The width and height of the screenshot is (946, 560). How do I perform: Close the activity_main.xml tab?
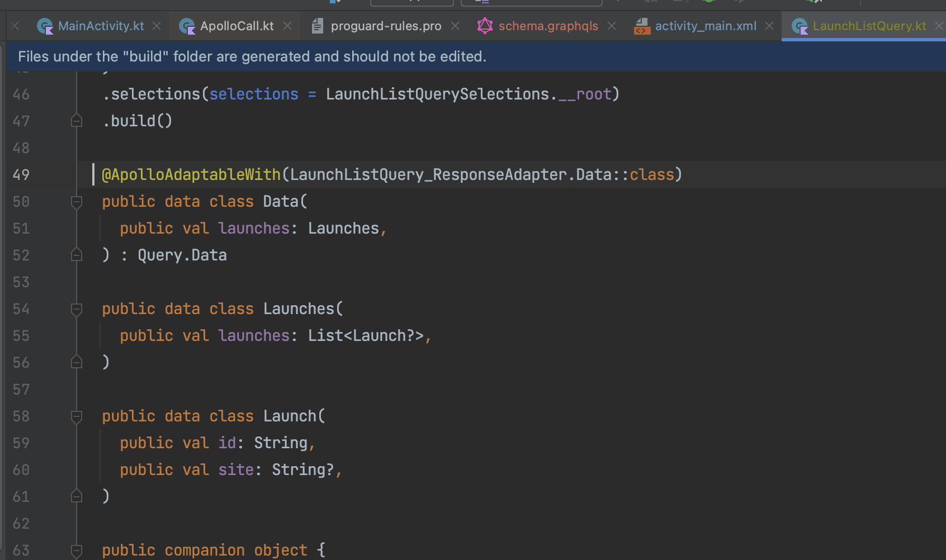click(769, 26)
